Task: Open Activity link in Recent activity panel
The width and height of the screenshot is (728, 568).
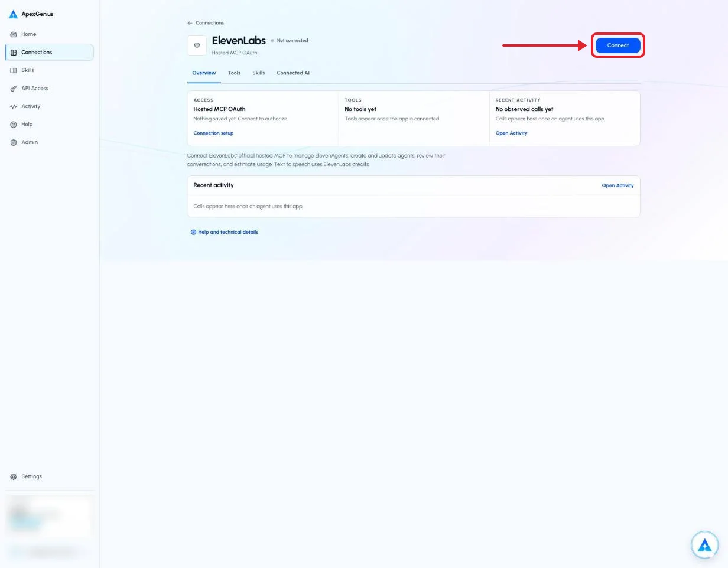Action: coord(617,185)
